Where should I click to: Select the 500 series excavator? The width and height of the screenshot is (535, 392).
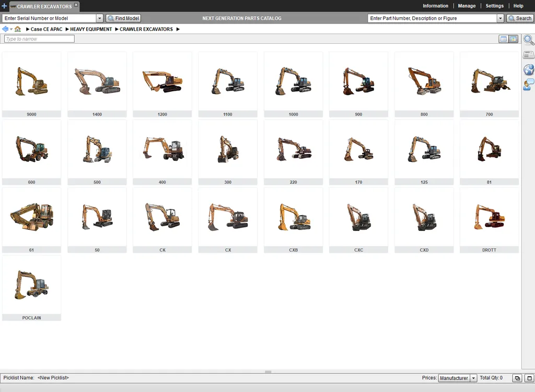point(97,152)
